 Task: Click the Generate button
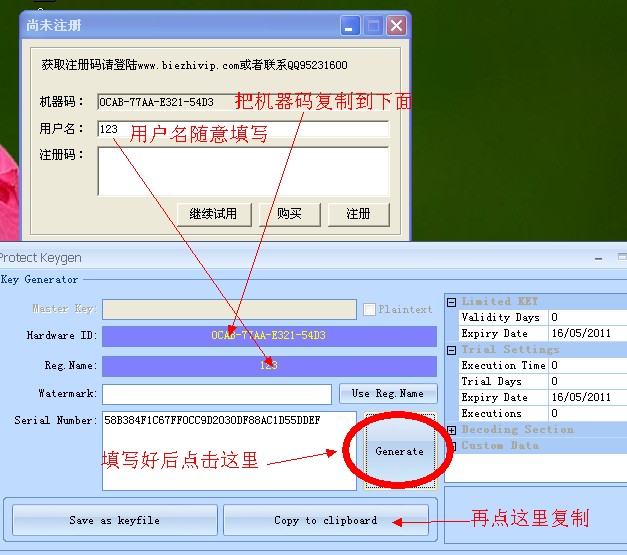(x=399, y=451)
